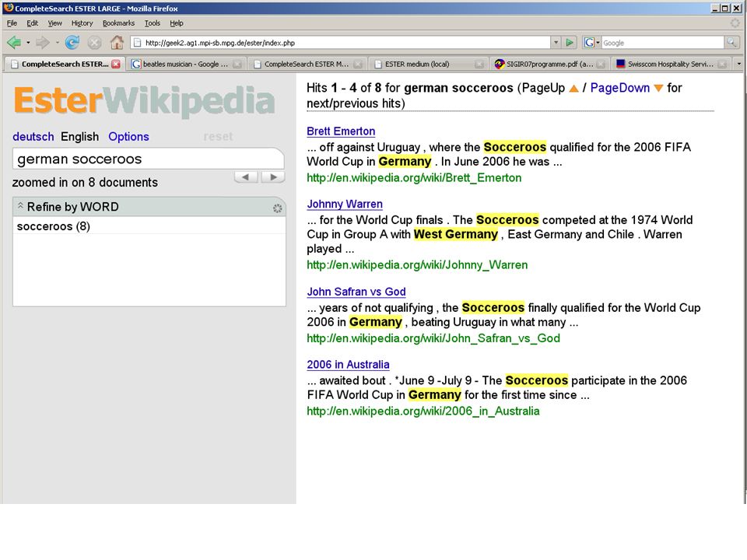Close the ESTER medium (local) tab
747x560 pixels.
coord(479,64)
